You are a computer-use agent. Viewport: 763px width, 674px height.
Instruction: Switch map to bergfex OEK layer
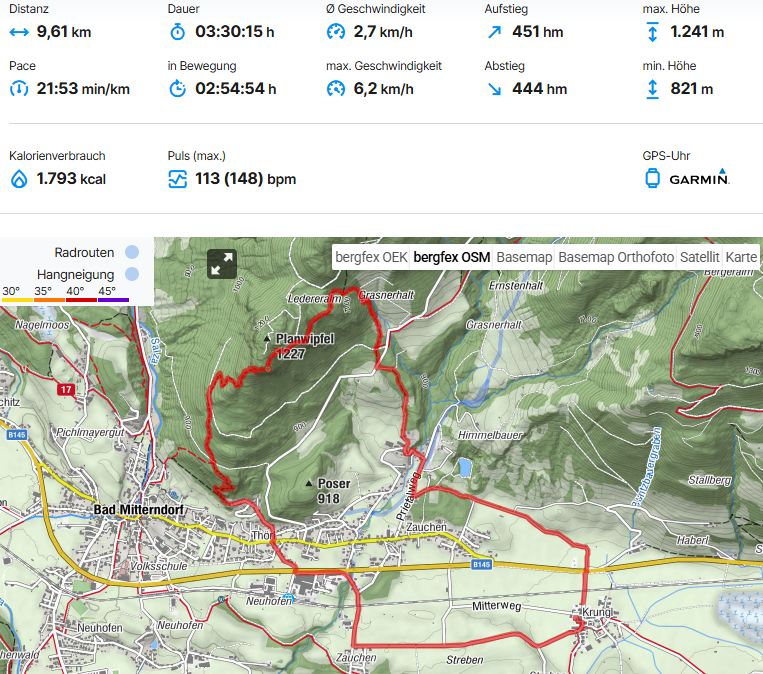click(371, 257)
